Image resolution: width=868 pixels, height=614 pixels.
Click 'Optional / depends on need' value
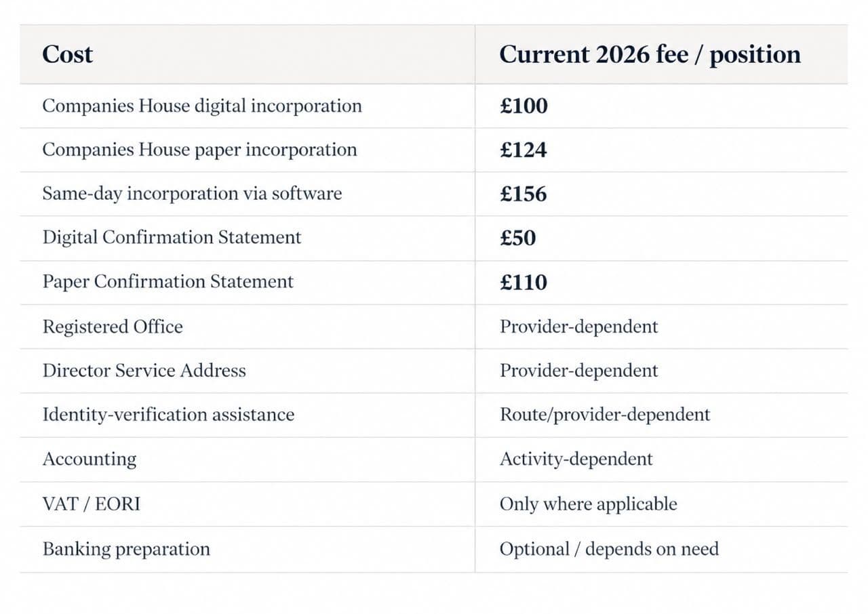[x=609, y=549]
